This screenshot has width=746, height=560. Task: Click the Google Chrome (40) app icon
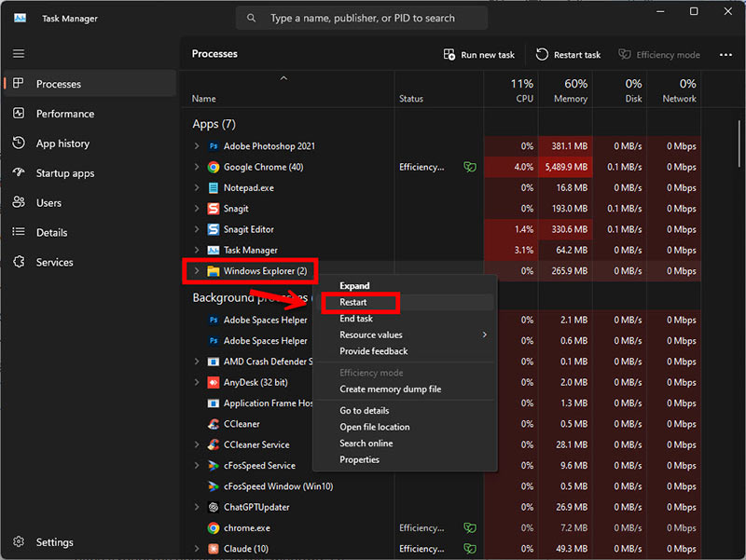click(x=214, y=167)
